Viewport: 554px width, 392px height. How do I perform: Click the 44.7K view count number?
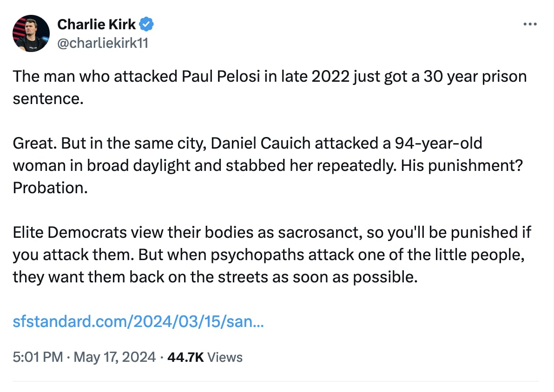point(185,357)
